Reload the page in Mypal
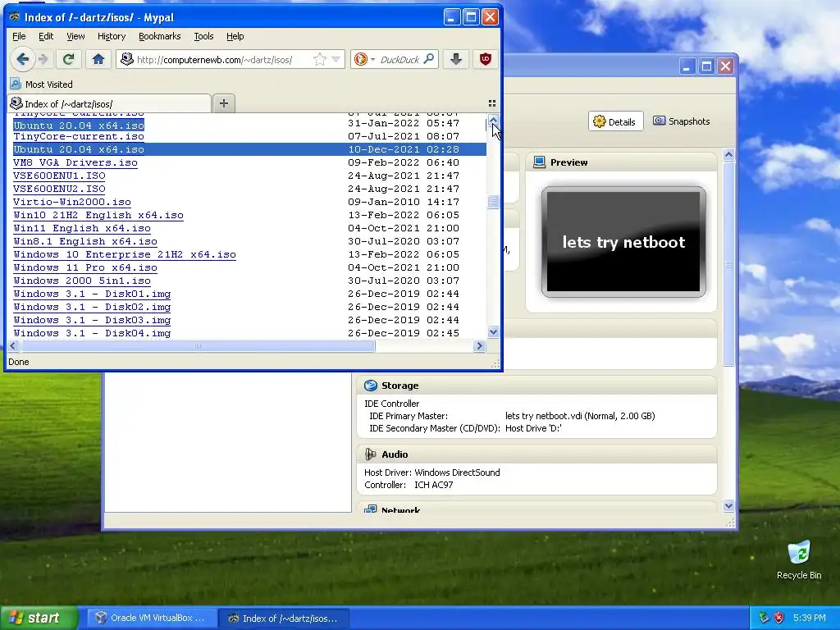 69,59
